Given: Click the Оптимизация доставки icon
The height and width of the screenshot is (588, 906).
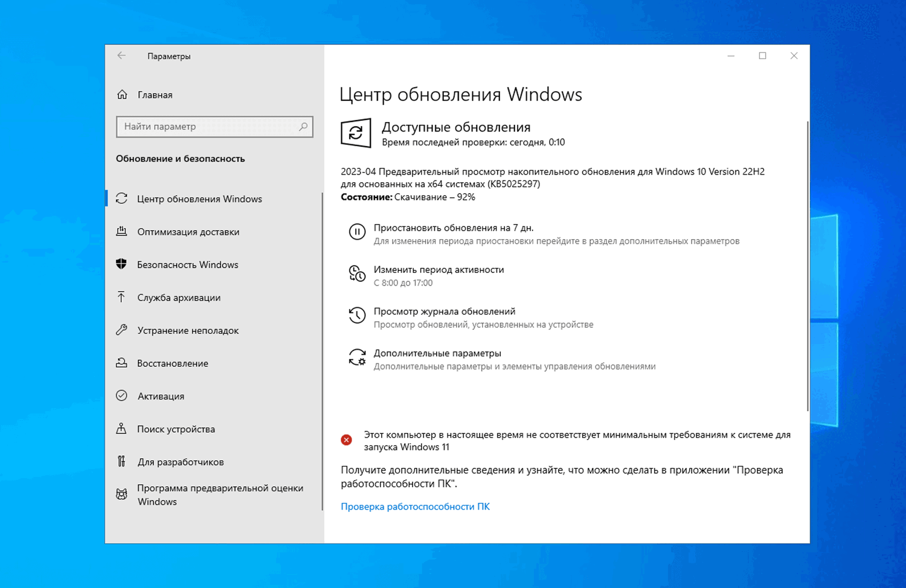Looking at the screenshot, I should coord(121,231).
